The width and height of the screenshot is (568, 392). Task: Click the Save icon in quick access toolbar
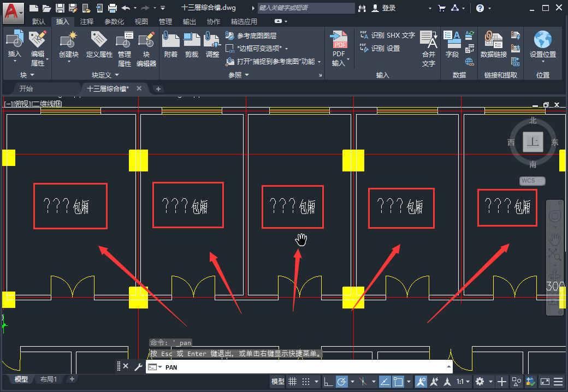pos(60,8)
